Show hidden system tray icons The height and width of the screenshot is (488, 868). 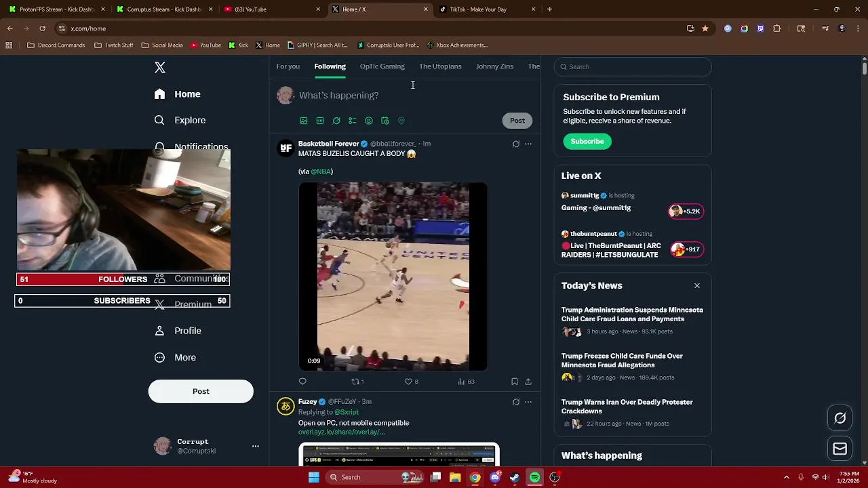787,477
